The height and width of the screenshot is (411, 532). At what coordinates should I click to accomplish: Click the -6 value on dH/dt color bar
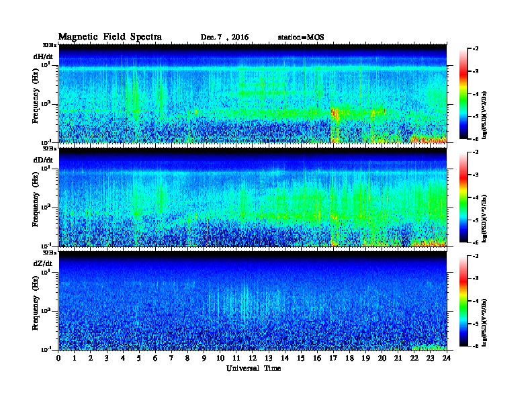[476, 139]
